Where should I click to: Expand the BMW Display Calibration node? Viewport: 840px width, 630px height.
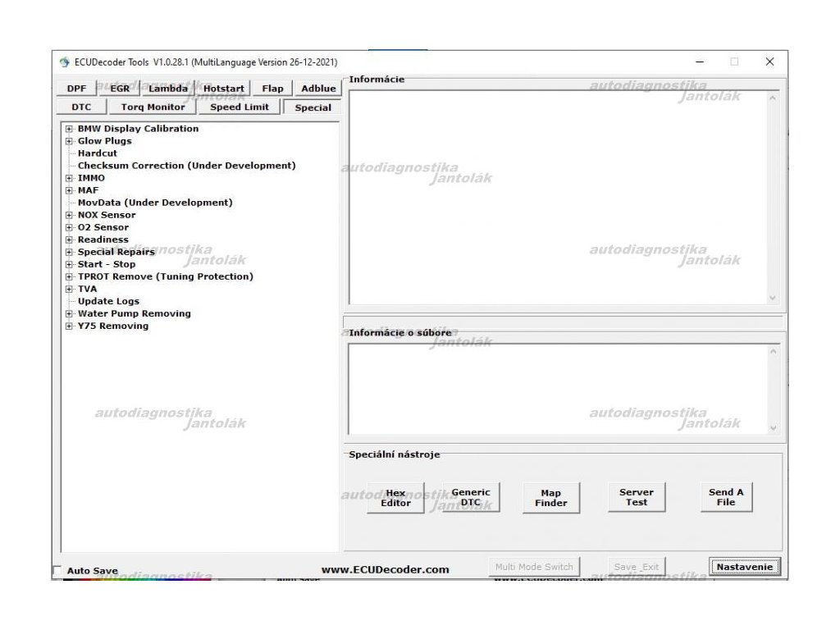pyautogui.click(x=69, y=129)
